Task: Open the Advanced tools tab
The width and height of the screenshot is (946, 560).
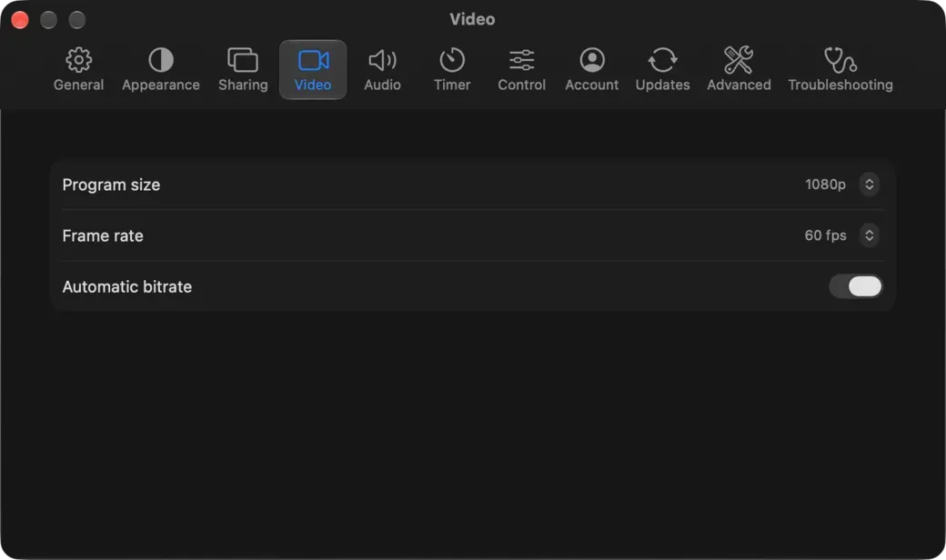Action: 739,70
